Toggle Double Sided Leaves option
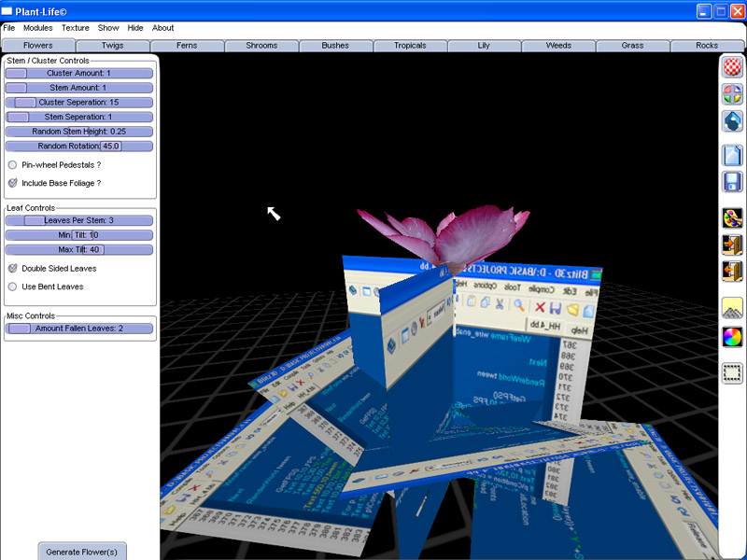Screen dimensions: 747x560 (x=13, y=268)
